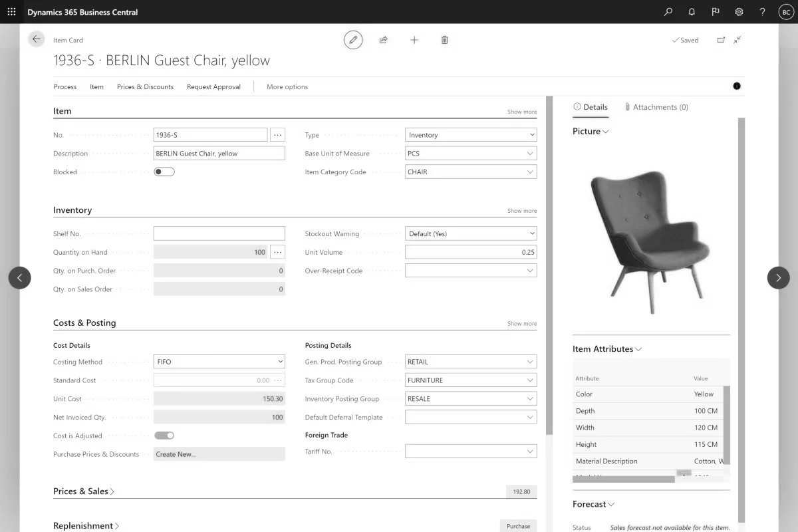Open the BC user account avatar
This screenshot has width=798, height=532.
[785, 12]
